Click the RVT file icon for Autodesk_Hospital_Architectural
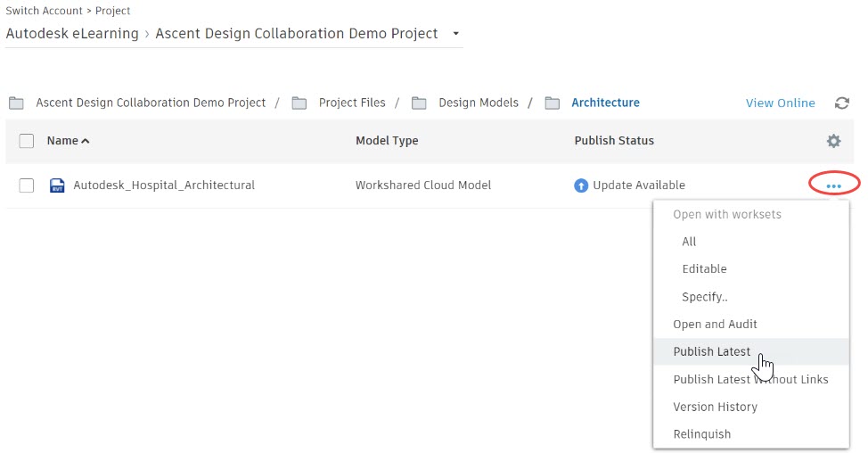 57,185
